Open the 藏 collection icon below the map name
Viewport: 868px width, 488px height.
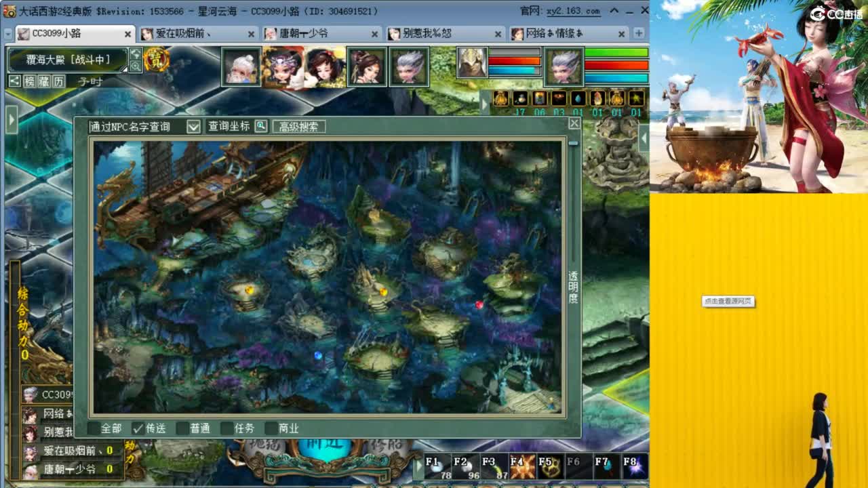point(43,82)
